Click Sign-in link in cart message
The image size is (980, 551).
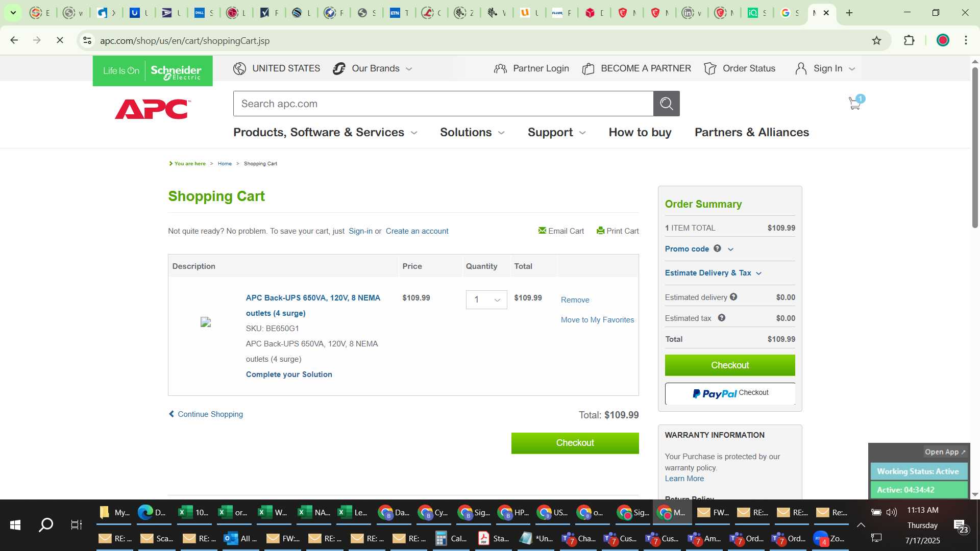(x=360, y=231)
